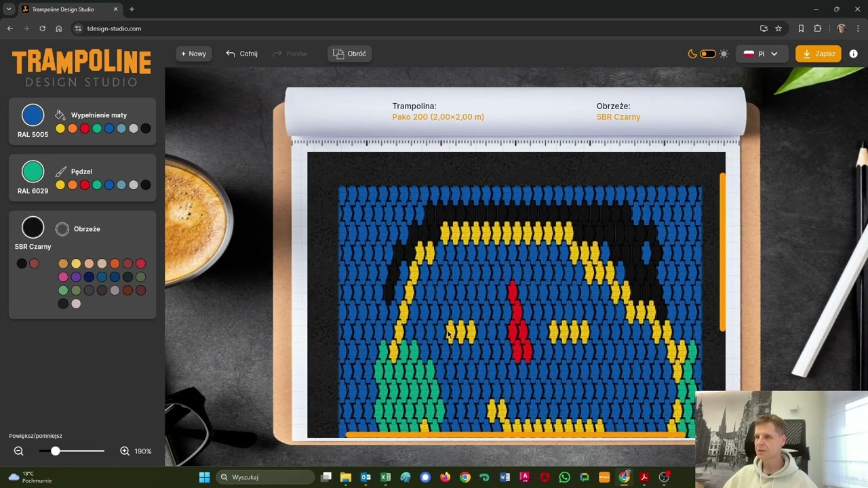Bookmark this page with the star icon
The image size is (868, 488).
(x=778, y=28)
